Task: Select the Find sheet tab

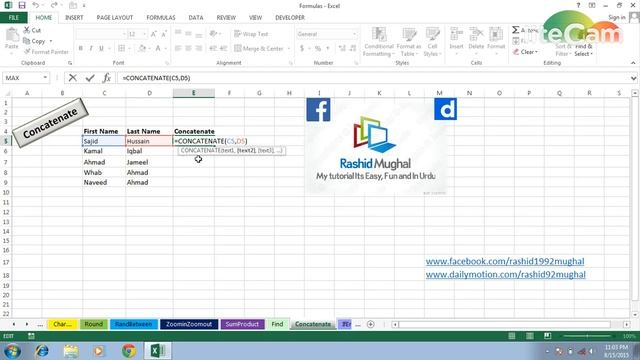Action: 277,324
